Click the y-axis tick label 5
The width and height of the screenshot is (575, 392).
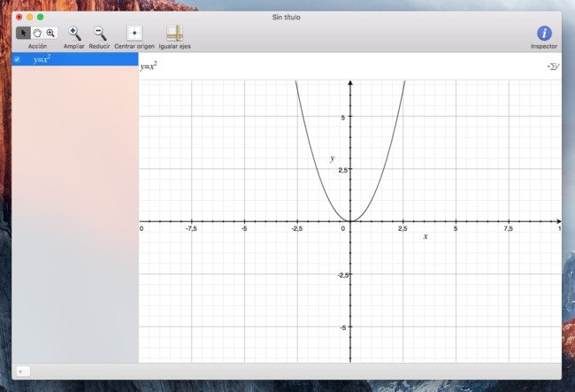coord(343,118)
